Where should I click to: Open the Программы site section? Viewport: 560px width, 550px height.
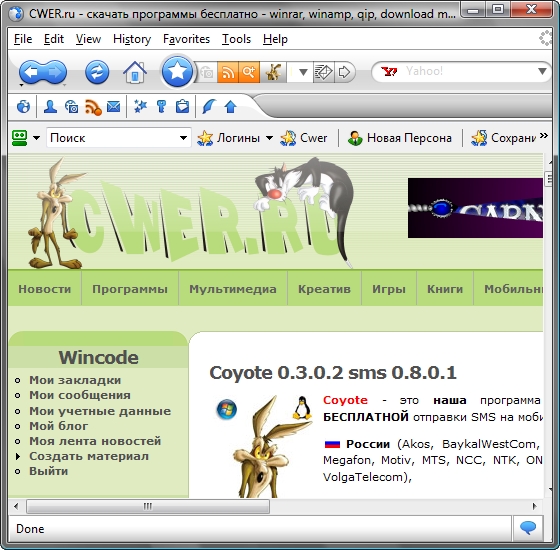(x=130, y=289)
